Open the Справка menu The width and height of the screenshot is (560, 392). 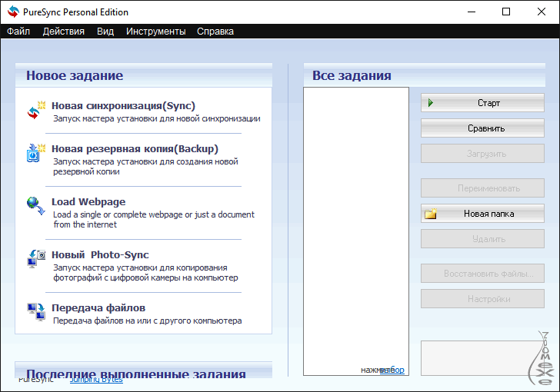click(x=215, y=32)
